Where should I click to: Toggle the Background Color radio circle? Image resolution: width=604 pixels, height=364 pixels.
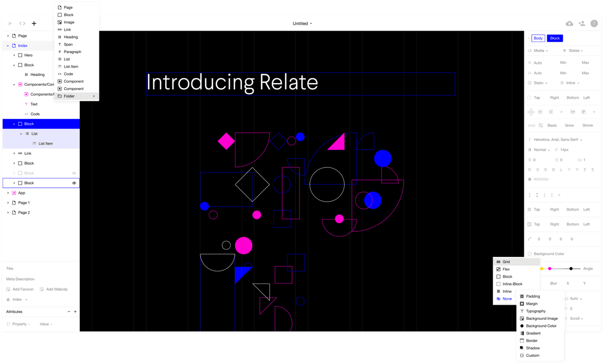(530, 254)
